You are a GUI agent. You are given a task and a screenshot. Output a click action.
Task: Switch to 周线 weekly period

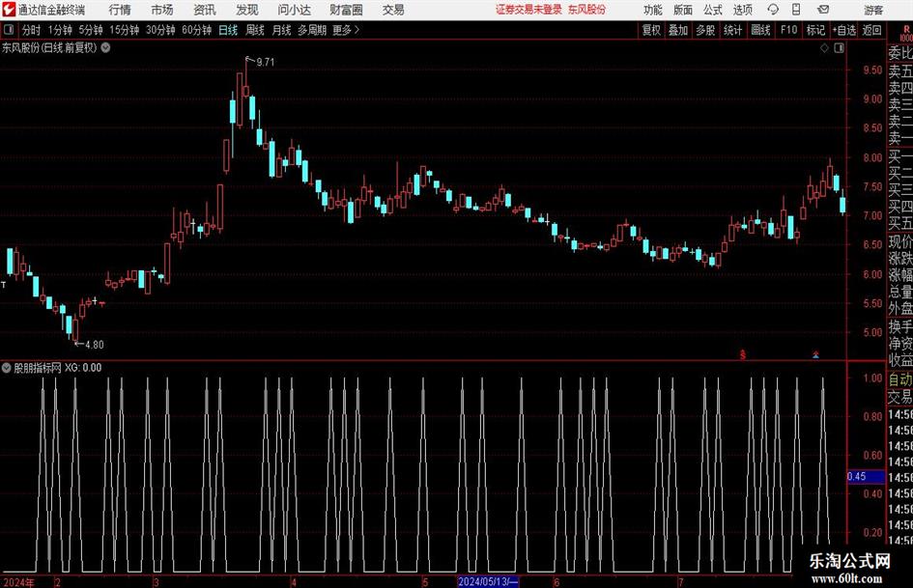(255, 30)
